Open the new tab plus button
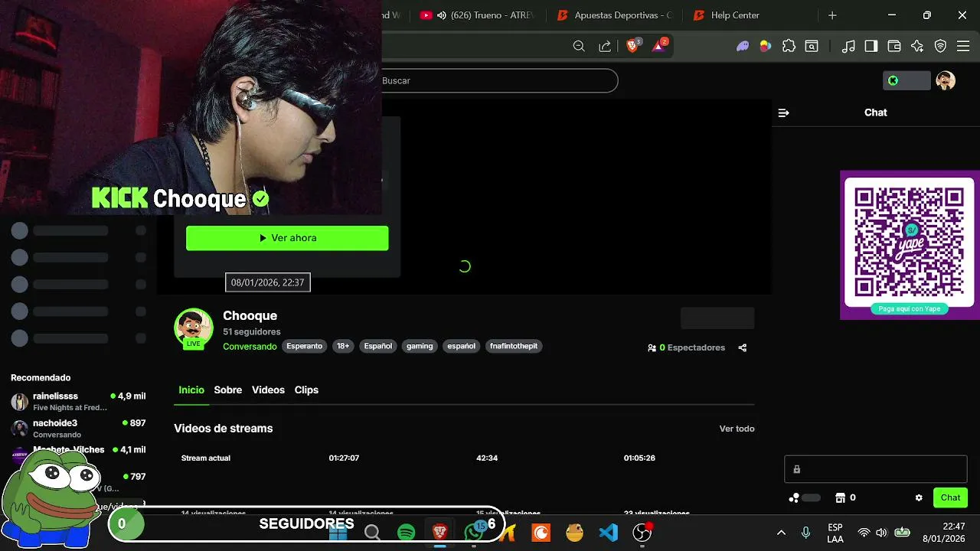The height and width of the screenshot is (551, 980). click(832, 15)
